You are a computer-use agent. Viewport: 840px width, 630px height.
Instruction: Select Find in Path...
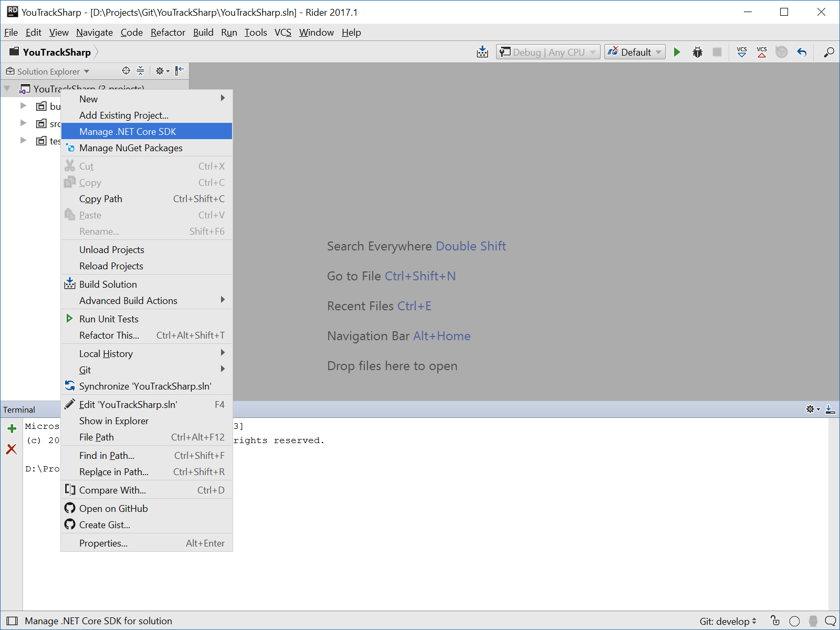[147, 456]
